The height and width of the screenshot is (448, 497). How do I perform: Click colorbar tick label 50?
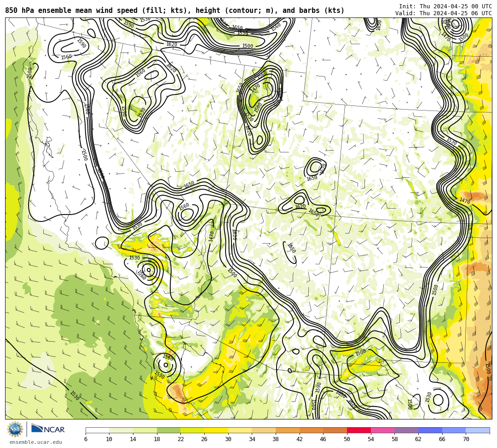347,439
